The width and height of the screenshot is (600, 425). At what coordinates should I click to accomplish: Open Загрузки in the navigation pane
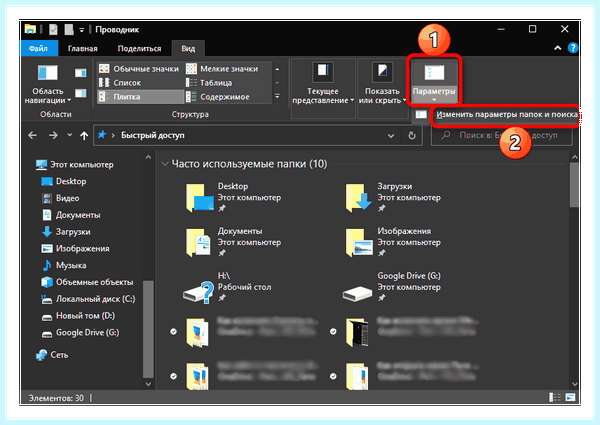pos(66,232)
